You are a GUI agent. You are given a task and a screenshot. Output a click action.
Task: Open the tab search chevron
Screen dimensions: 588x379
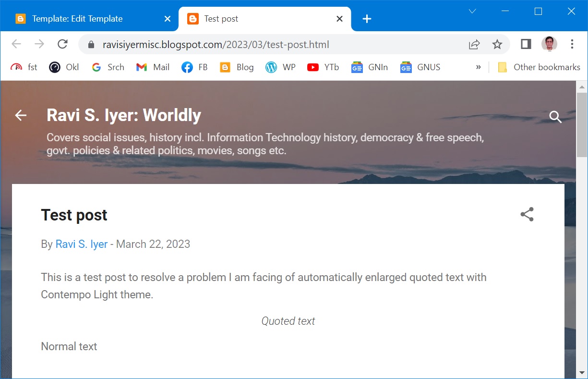tap(472, 12)
